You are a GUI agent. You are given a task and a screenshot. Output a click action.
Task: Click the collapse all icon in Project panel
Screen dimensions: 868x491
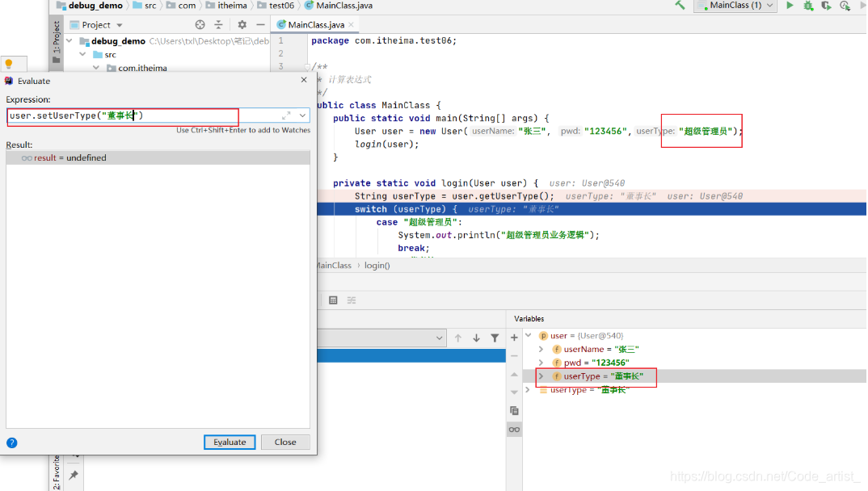click(x=219, y=25)
